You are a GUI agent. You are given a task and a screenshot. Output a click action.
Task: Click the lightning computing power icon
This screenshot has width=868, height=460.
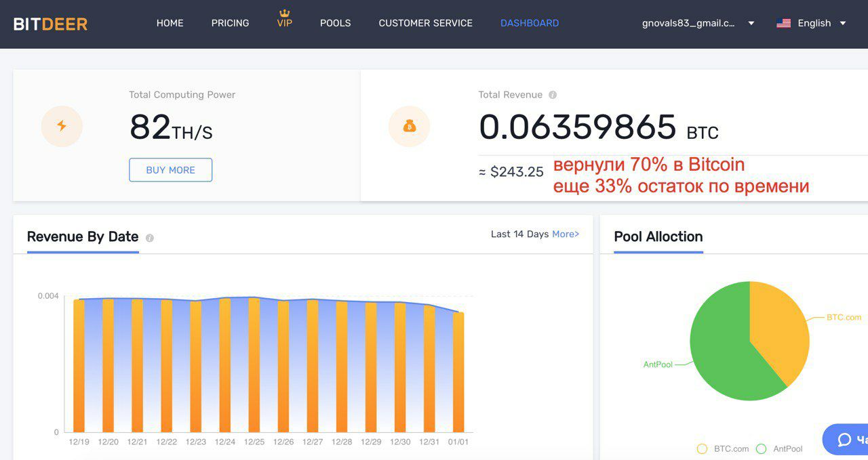click(x=62, y=126)
